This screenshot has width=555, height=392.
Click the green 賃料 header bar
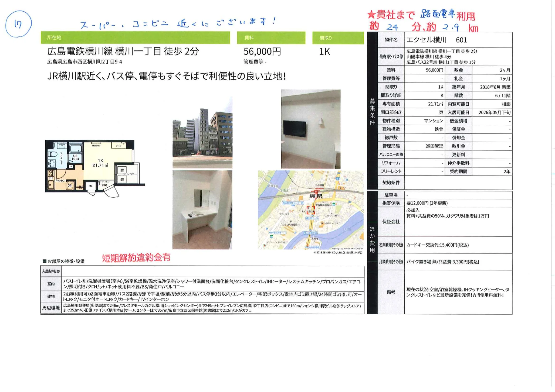(271, 38)
